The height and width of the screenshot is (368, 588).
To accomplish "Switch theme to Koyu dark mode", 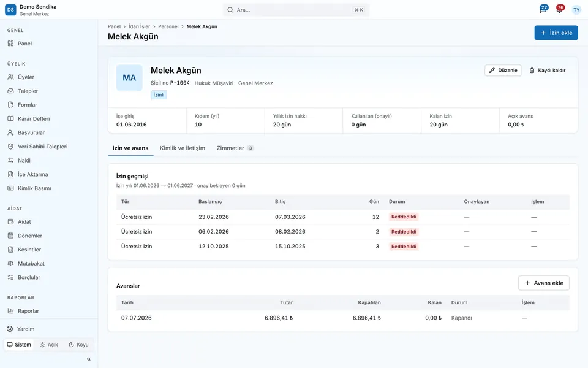I will [x=79, y=345].
